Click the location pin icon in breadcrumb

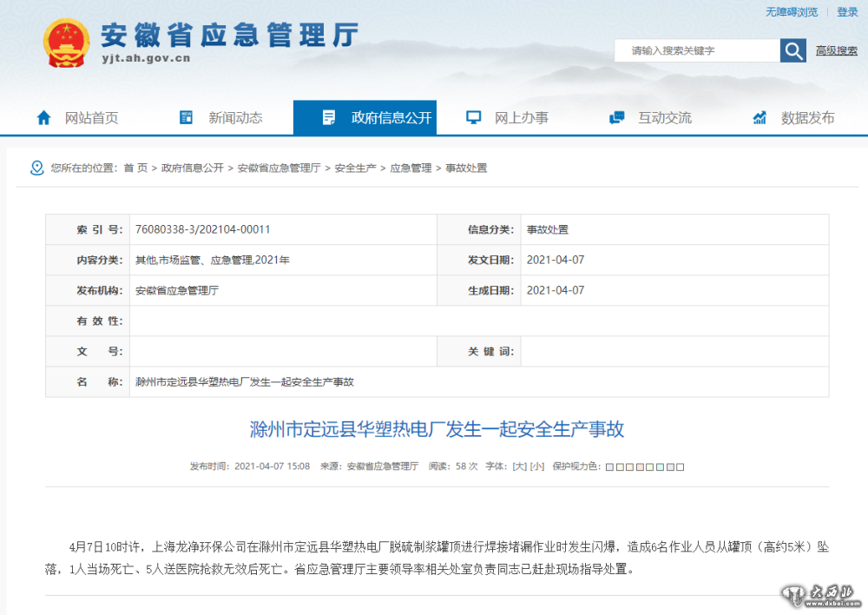36,168
